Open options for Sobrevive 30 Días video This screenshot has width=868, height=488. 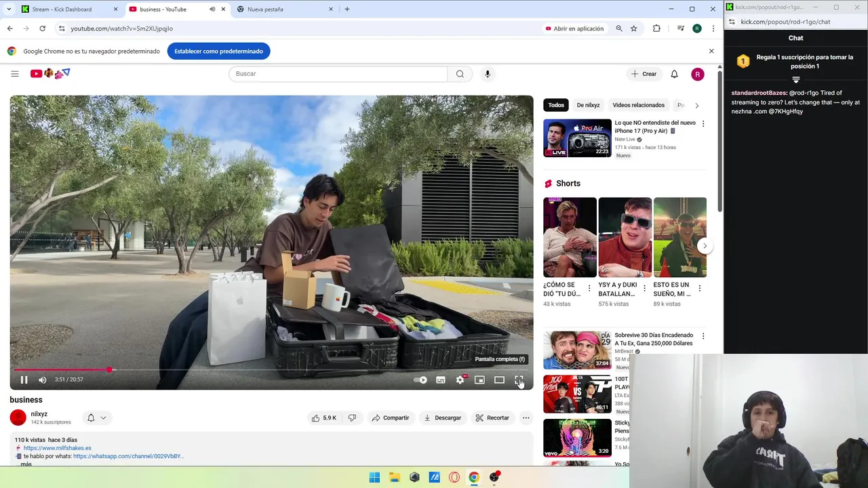(703, 336)
